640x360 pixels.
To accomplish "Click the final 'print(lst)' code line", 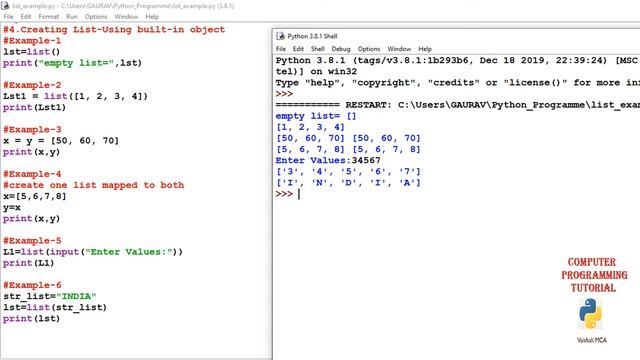I will (x=31, y=318).
